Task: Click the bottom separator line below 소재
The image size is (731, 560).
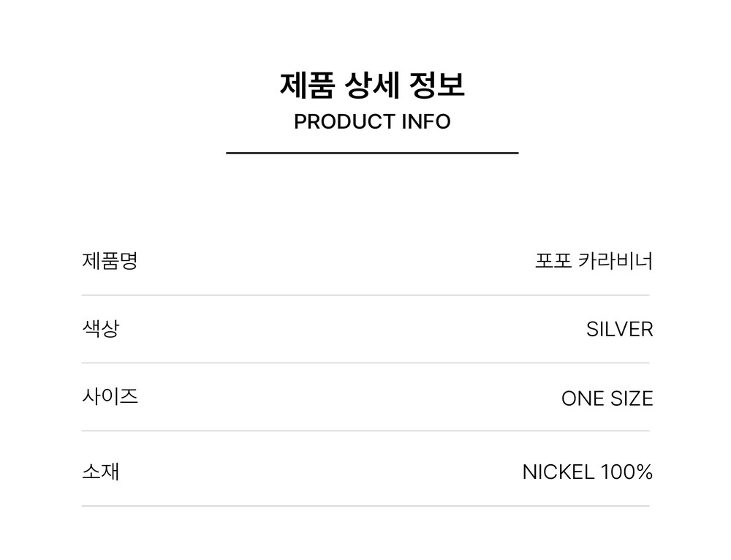Action: 365,506
